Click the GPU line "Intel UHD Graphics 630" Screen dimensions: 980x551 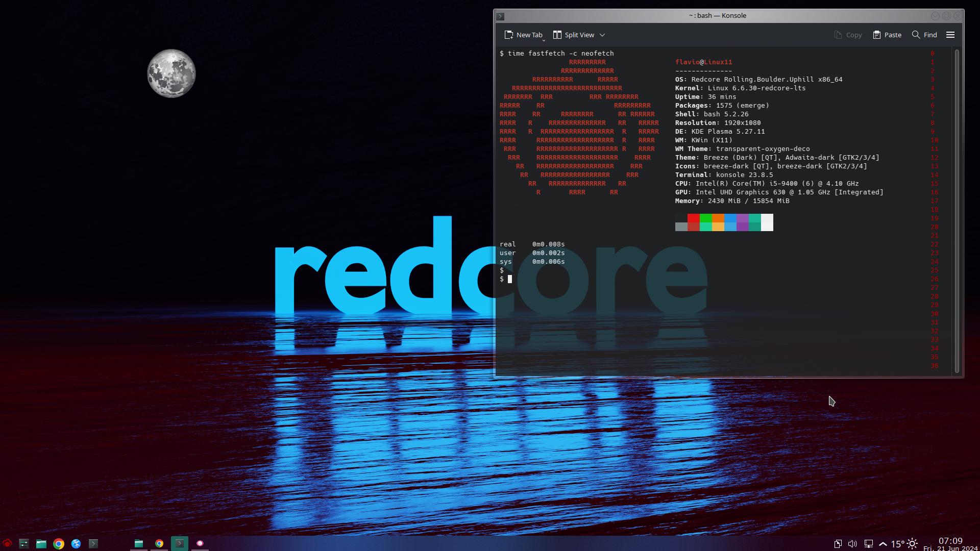779,192
